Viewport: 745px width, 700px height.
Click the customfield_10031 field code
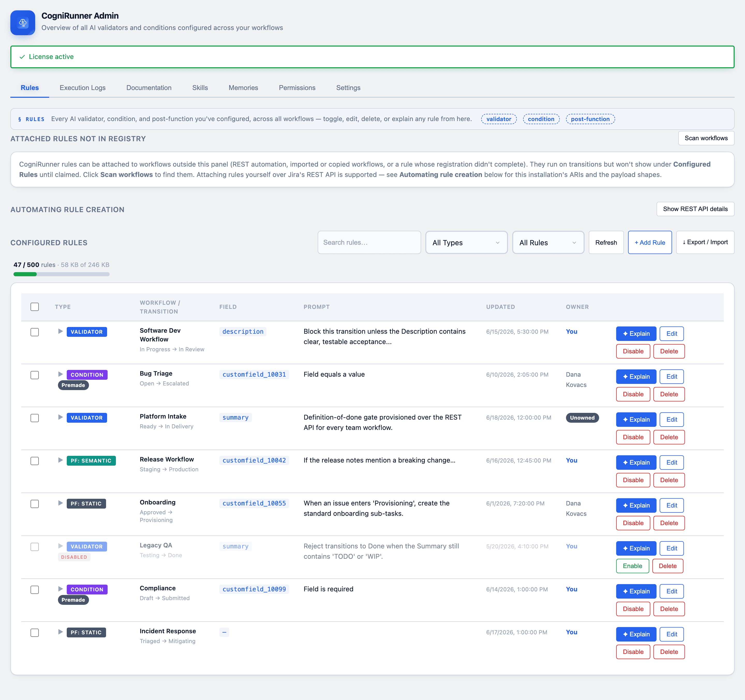(x=254, y=374)
